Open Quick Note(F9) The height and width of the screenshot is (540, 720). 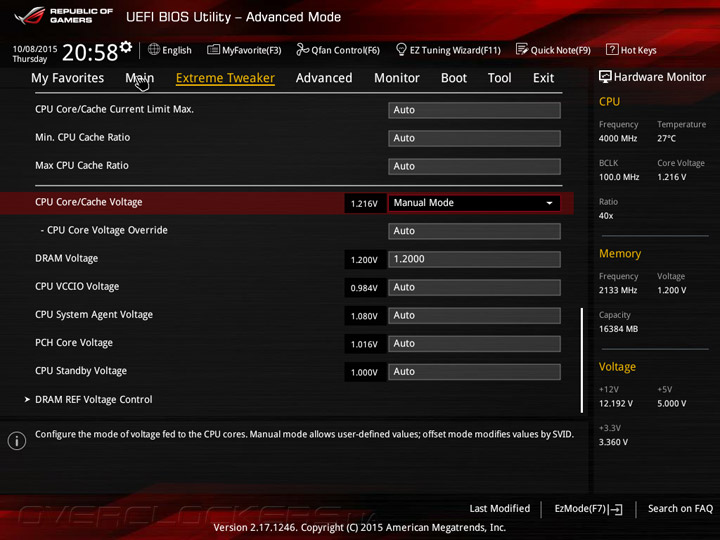pyautogui.click(x=561, y=50)
